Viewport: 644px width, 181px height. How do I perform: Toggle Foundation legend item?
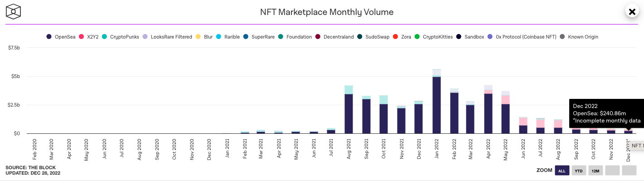(x=295, y=37)
